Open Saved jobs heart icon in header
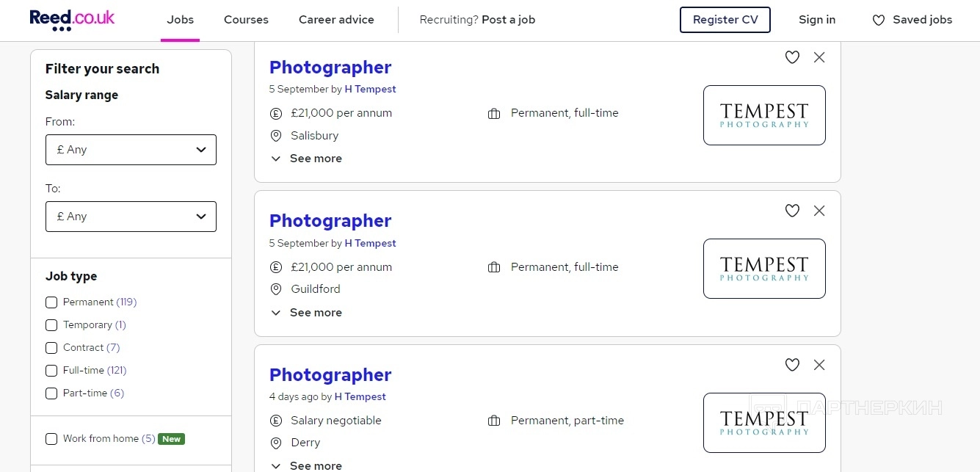The height and width of the screenshot is (472, 980). [878, 21]
